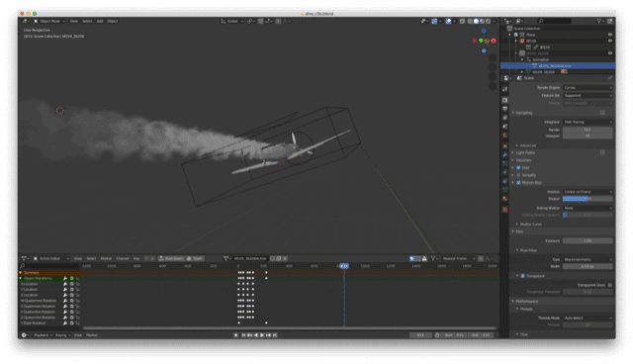Open the Output properties tab icon

pyautogui.click(x=505, y=109)
